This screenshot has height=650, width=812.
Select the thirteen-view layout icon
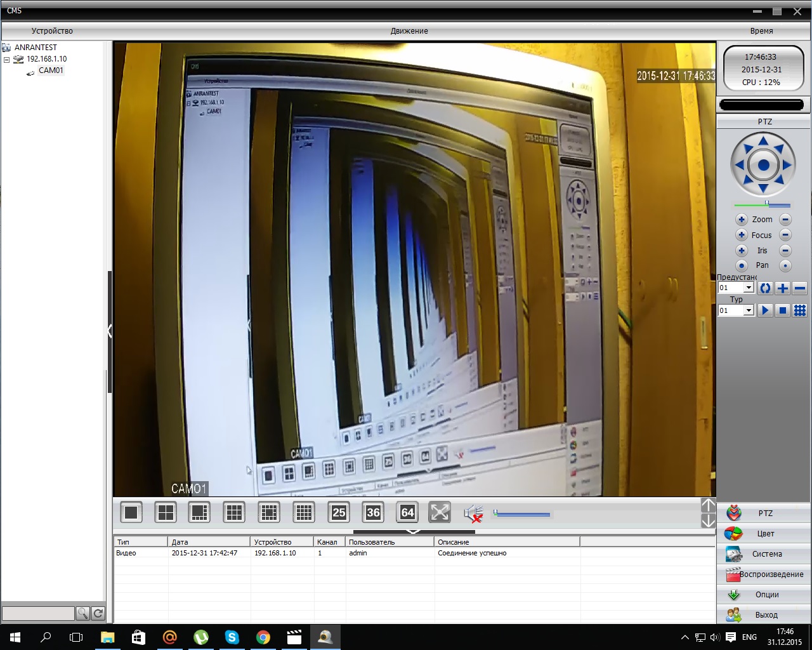click(x=269, y=512)
